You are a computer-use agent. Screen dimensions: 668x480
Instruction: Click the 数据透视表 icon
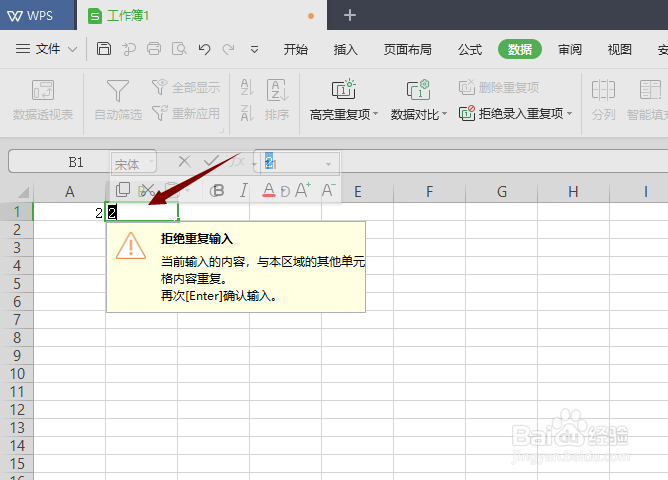tap(43, 90)
